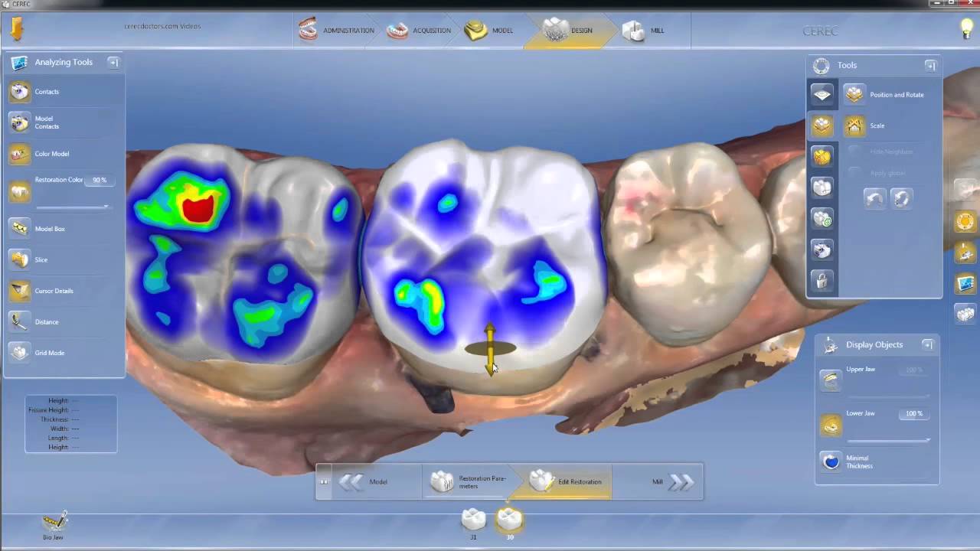Collapse the Tools panel
The height and width of the screenshot is (551, 980).
[931, 66]
